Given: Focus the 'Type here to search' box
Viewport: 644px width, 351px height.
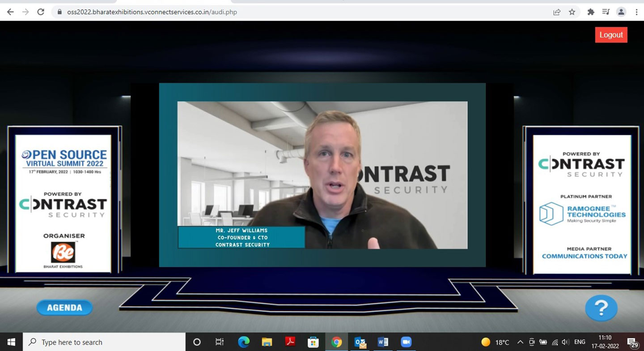Looking at the screenshot, I should [104, 342].
